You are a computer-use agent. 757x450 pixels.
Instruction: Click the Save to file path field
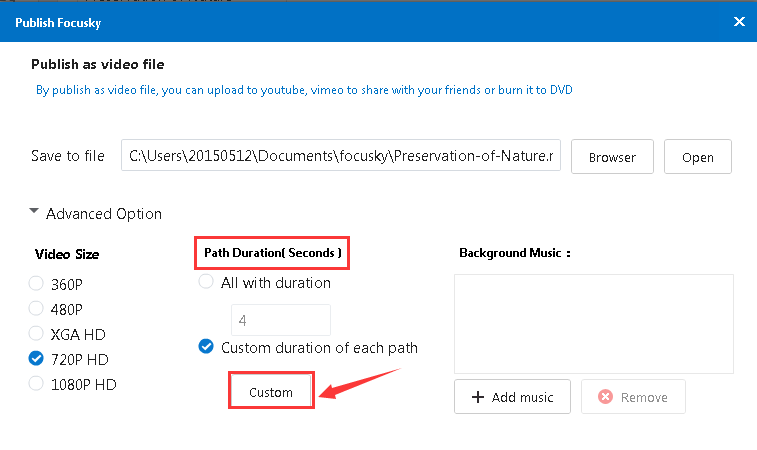[341, 155]
